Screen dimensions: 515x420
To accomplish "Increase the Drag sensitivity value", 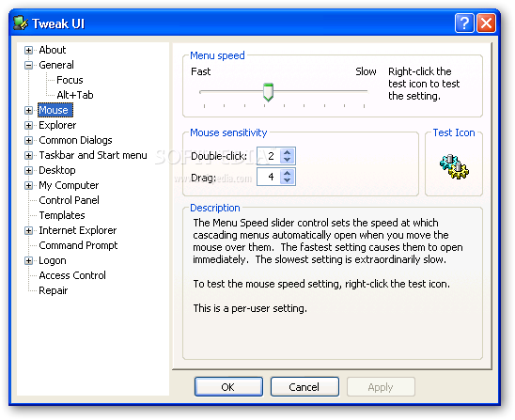I will pyautogui.click(x=288, y=173).
